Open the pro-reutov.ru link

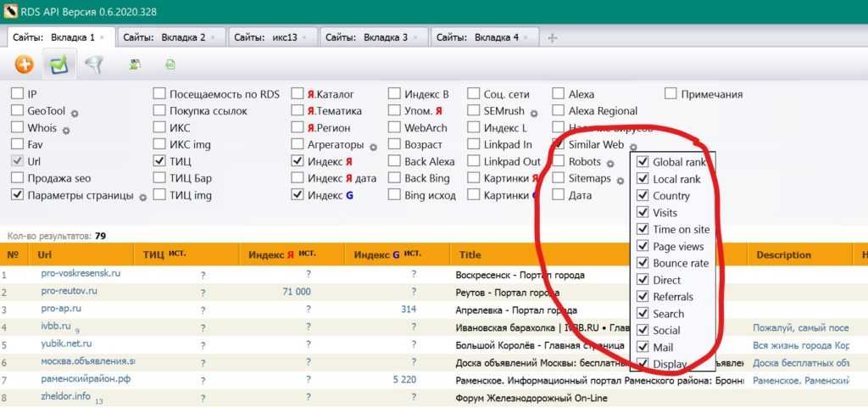70,291
